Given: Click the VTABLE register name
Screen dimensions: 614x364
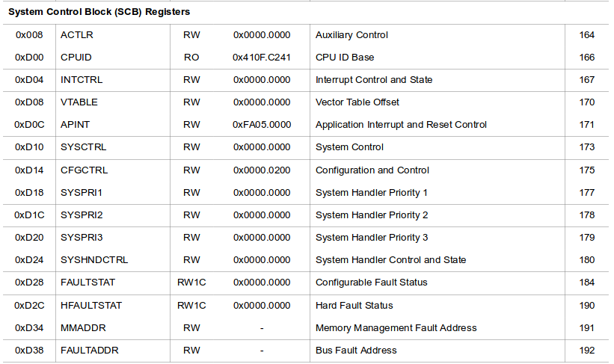Looking at the screenshot, I should pyautogui.click(x=79, y=102).
